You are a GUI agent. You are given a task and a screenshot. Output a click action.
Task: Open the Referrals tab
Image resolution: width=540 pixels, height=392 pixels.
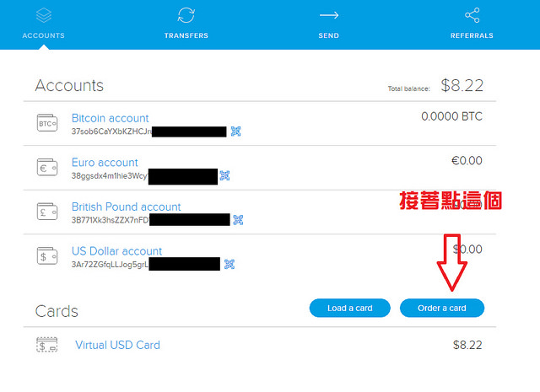point(472,23)
